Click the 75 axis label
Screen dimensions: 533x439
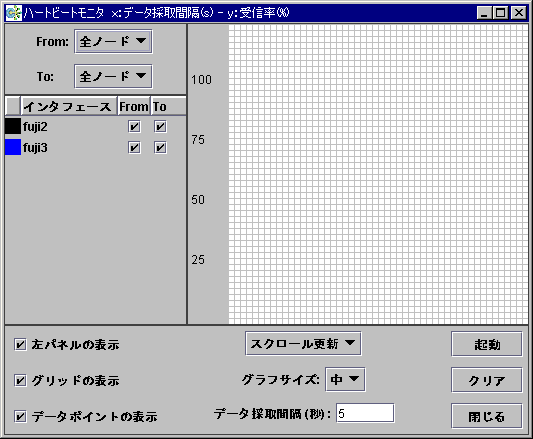point(198,139)
